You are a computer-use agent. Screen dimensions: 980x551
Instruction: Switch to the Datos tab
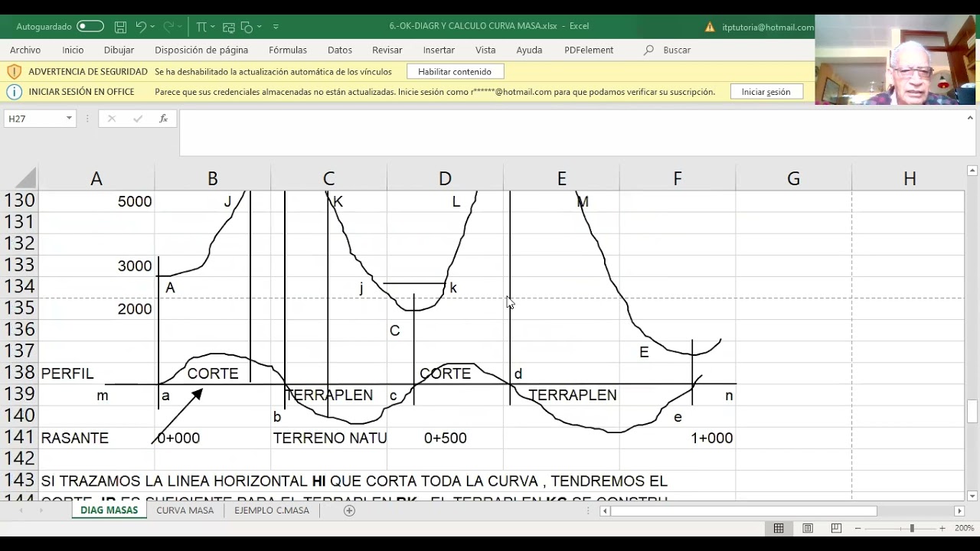pos(340,50)
